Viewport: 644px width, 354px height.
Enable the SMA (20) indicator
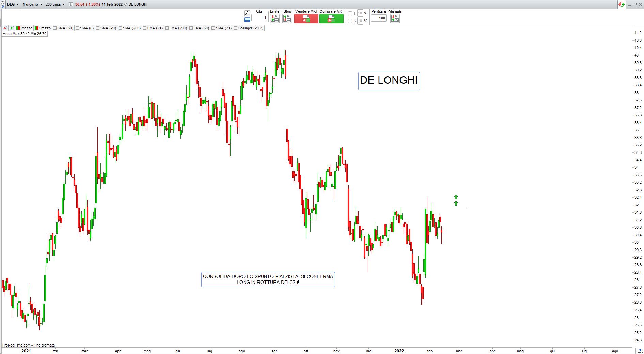(x=98, y=28)
